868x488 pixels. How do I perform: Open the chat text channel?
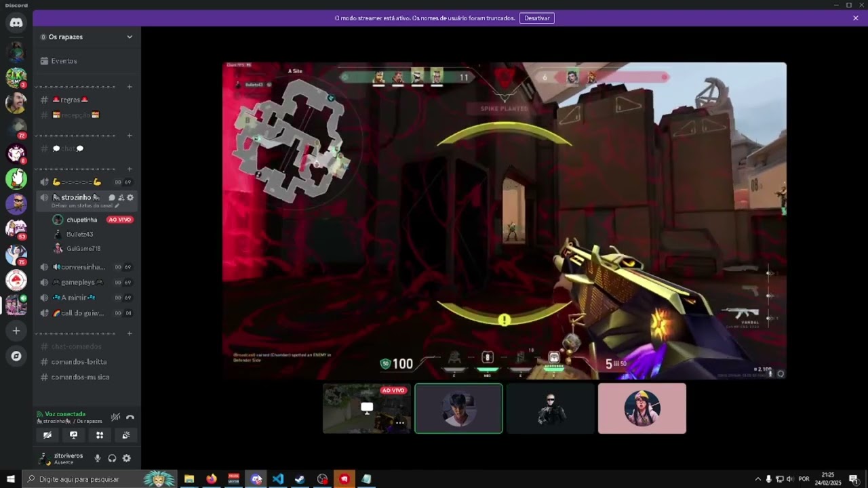[87, 148]
